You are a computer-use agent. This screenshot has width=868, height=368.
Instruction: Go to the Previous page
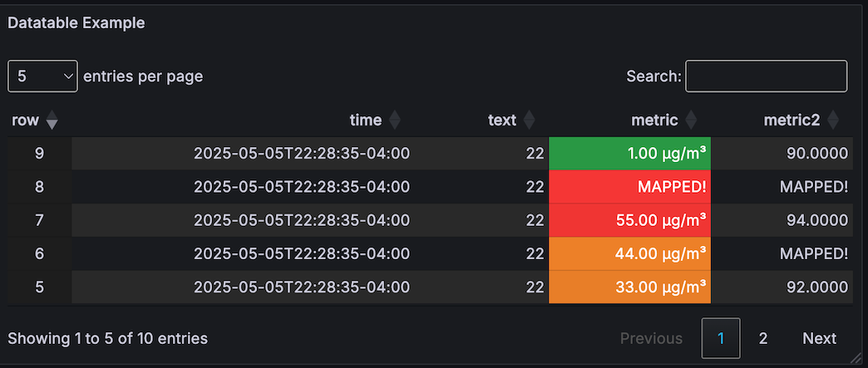pyautogui.click(x=651, y=338)
